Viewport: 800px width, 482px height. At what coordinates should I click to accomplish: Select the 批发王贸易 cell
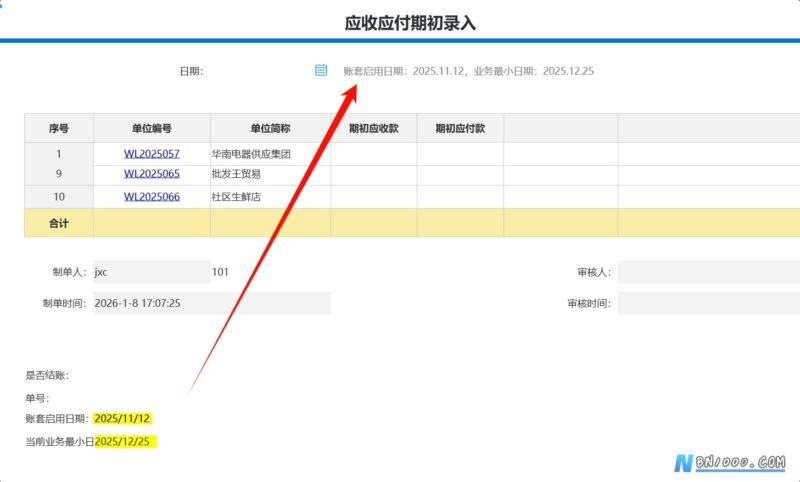[x=270, y=175]
